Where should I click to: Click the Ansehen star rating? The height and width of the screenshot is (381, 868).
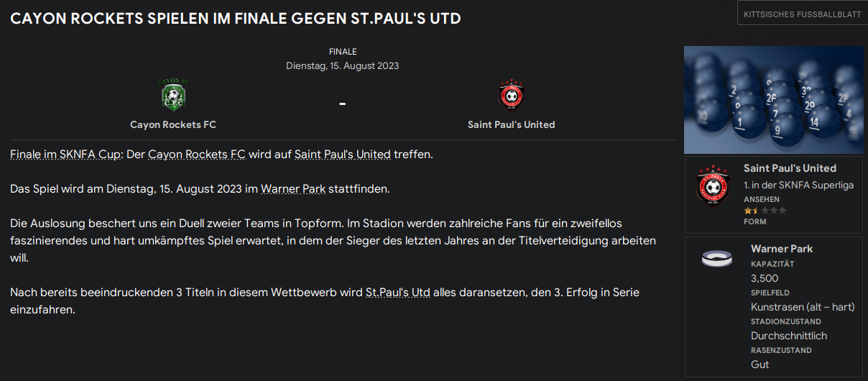coord(765,211)
